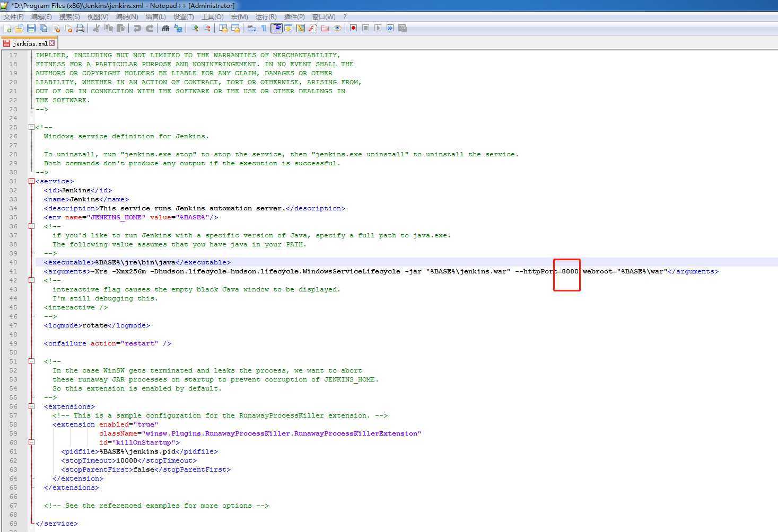This screenshot has height=532, width=778.
Task: Open the 运行(R) menu
Action: point(266,17)
